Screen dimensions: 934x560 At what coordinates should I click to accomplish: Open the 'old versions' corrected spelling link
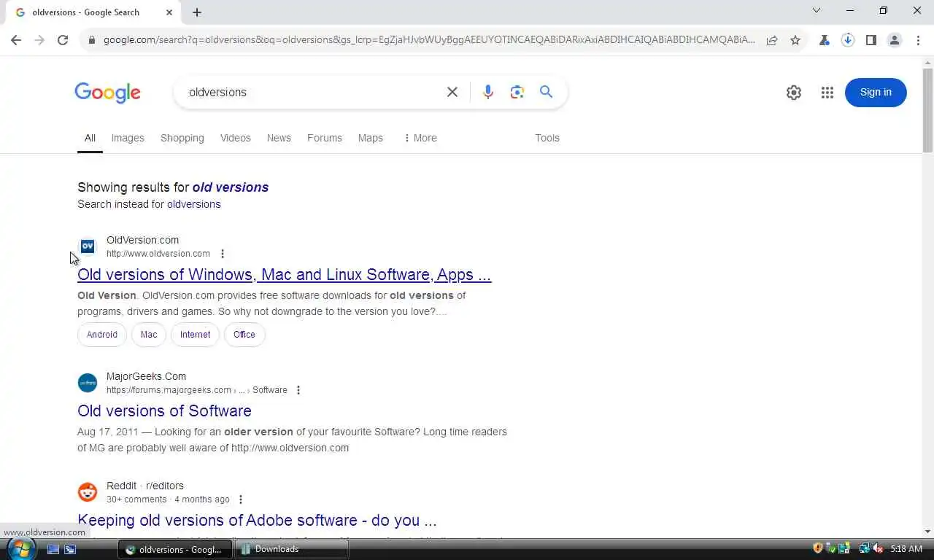[231, 187]
